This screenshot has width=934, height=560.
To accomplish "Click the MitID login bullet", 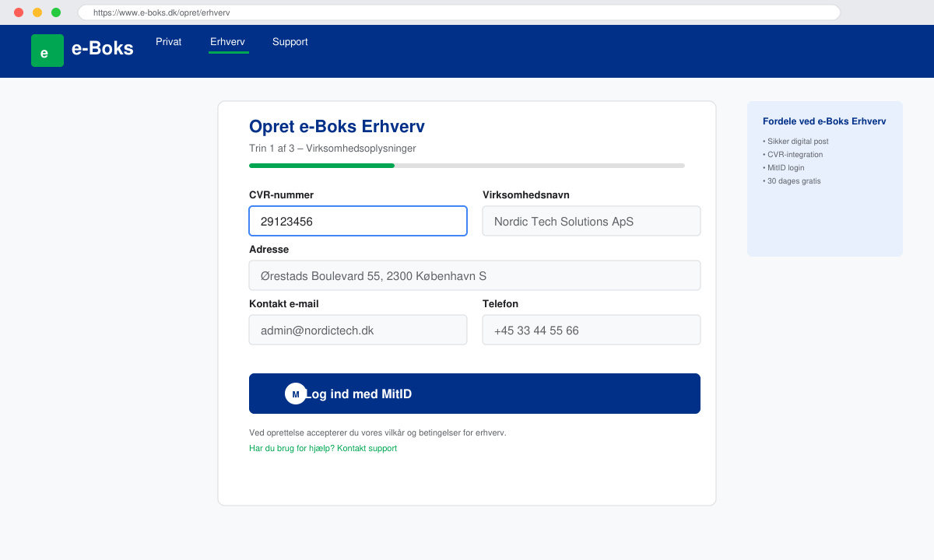I will click(784, 168).
